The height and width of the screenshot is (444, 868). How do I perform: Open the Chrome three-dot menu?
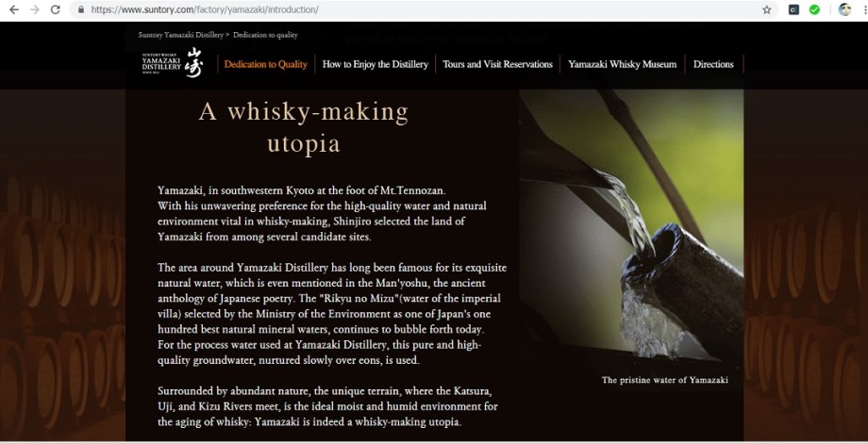(x=864, y=9)
